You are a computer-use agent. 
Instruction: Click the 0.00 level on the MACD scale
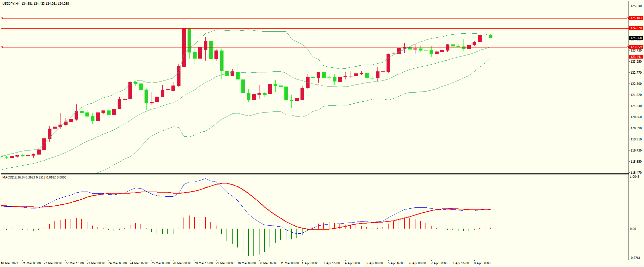(x=633, y=229)
